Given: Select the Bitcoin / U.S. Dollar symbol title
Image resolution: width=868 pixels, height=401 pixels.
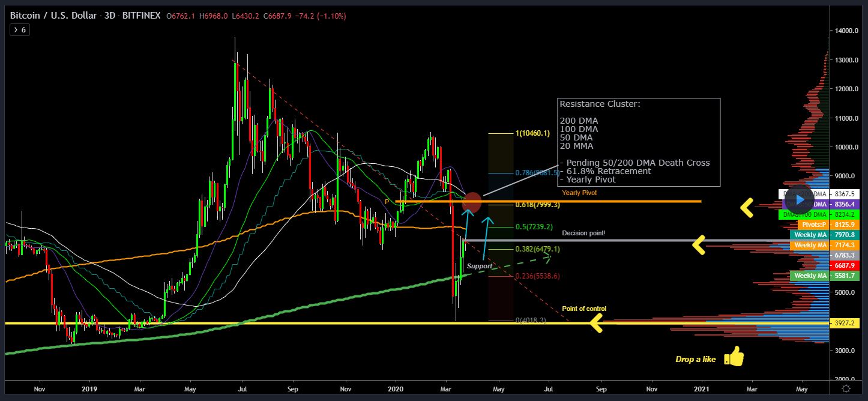Looking at the screenshot, I should coord(53,16).
